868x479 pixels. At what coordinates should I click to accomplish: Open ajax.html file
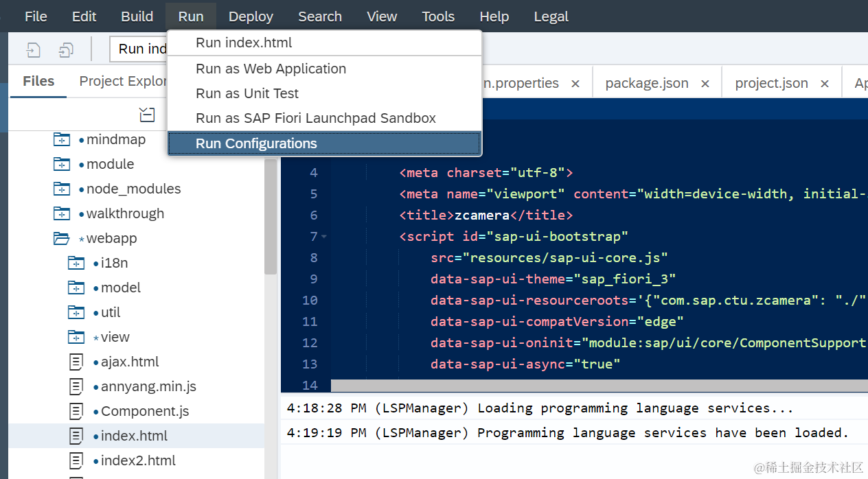(x=130, y=362)
